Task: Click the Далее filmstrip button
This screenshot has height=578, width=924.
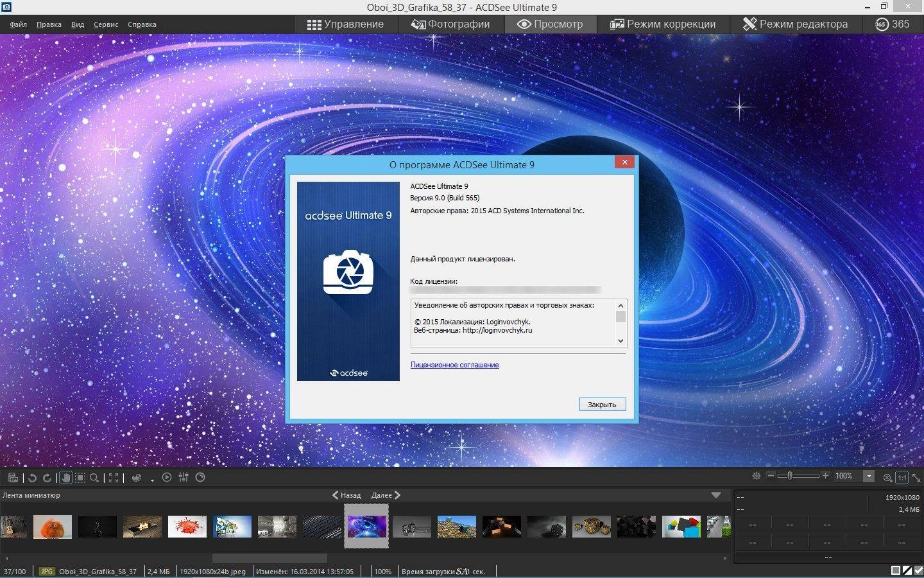Action: [386, 495]
